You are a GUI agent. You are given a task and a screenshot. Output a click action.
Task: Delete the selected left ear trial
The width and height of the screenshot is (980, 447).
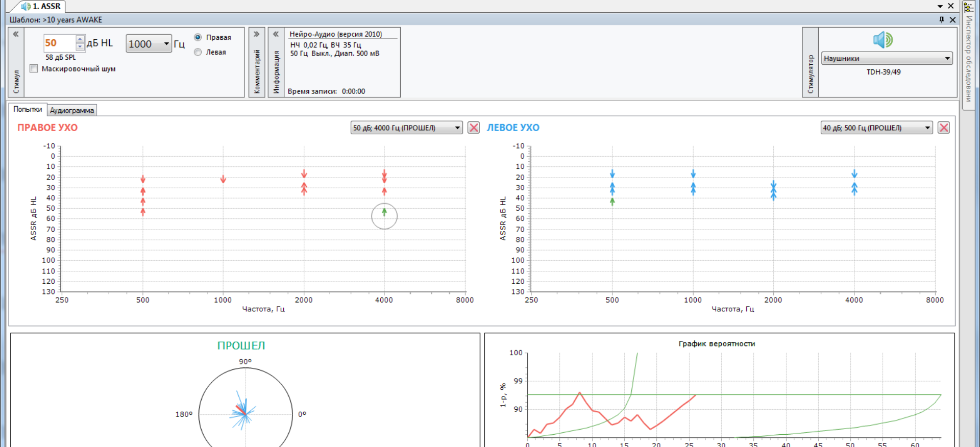(944, 128)
